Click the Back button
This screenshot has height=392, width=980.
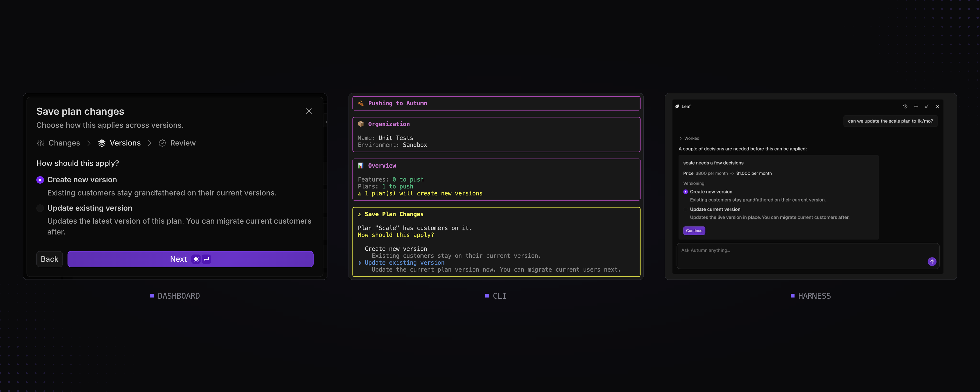click(x=49, y=259)
